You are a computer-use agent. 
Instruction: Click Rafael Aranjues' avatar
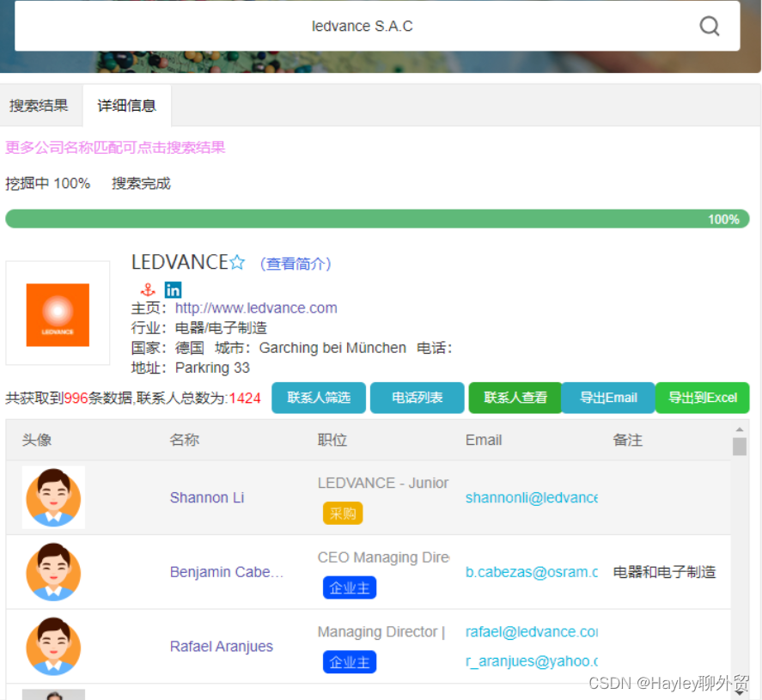53,646
